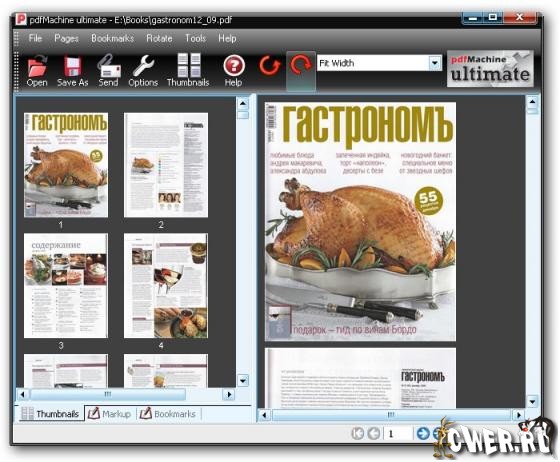Viewport: 560px width, 462px height.
Task: Open Help with the red question icon
Action: [x=234, y=71]
